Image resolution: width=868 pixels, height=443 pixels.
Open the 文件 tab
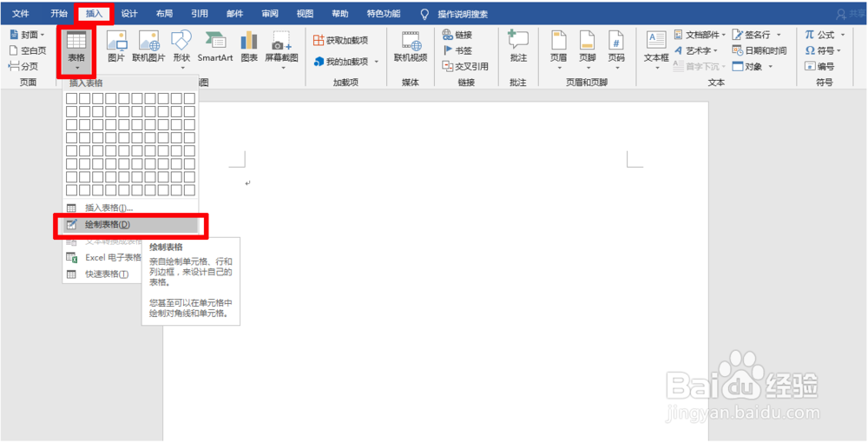pyautogui.click(x=21, y=14)
